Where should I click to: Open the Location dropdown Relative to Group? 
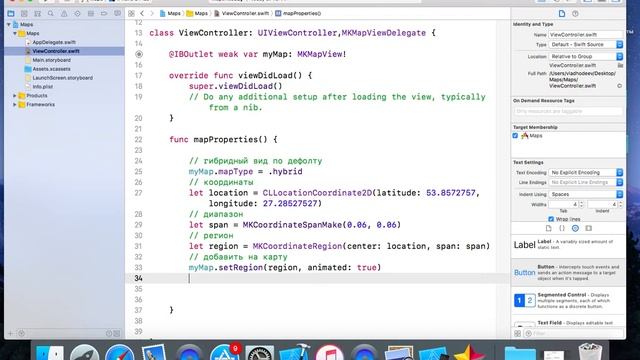pyautogui.click(x=586, y=56)
